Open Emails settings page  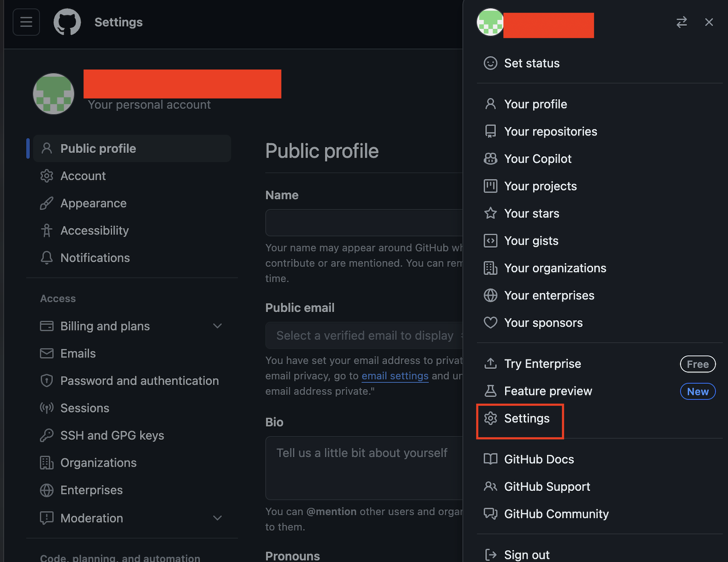tap(132, 353)
